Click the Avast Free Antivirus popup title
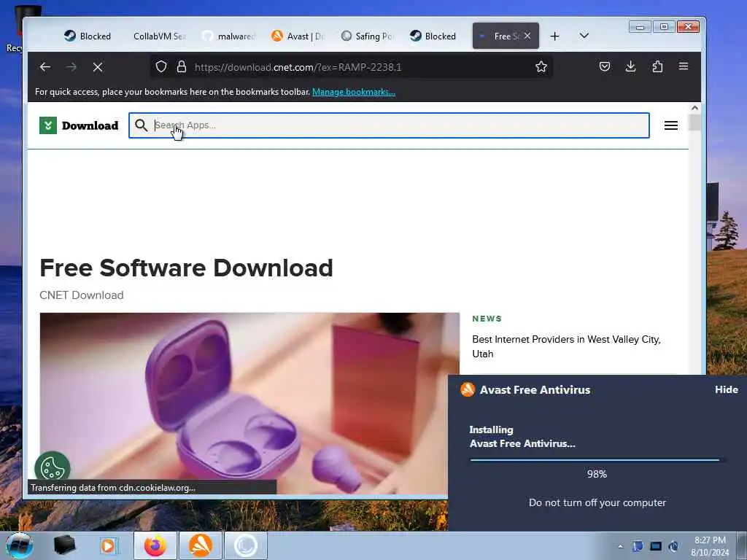This screenshot has width=747, height=560. coord(535,389)
